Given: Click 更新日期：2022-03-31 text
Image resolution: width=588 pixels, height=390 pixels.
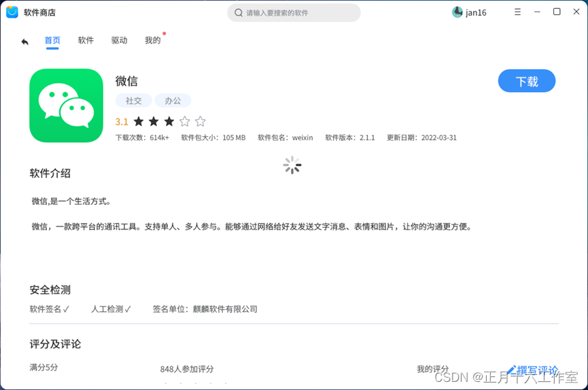Looking at the screenshot, I should point(422,137).
